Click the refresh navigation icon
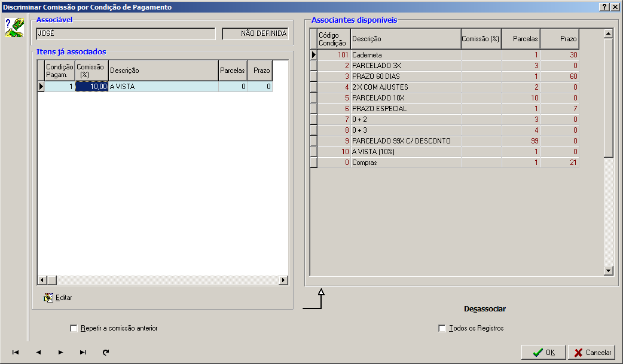The width and height of the screenshot is (623, 364). 106,353
